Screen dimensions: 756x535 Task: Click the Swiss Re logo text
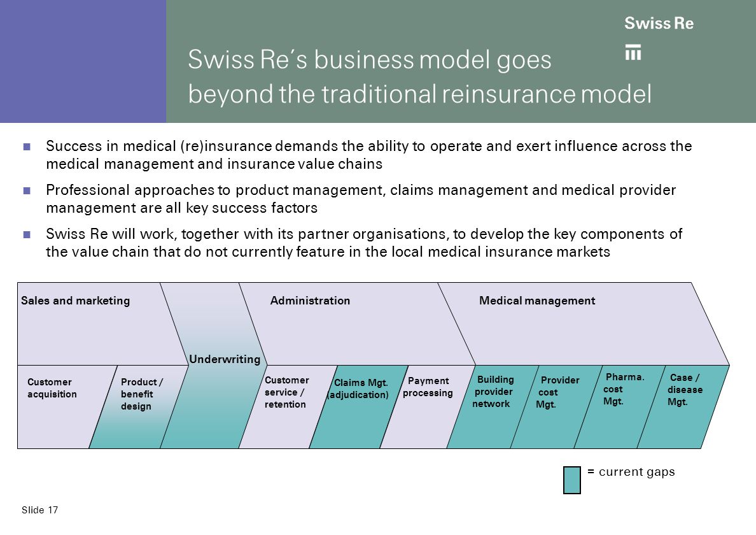(x=659, y=23)
